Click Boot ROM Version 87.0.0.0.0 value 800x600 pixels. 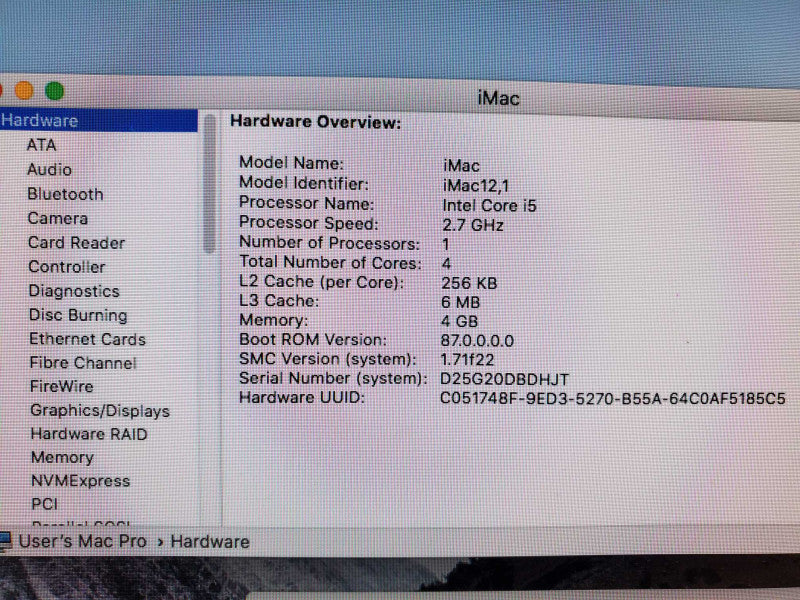(477, 341)
